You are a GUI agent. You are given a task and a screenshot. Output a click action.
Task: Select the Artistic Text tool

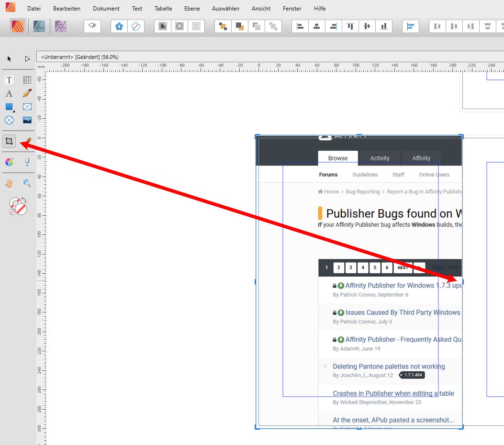(9, 93)
